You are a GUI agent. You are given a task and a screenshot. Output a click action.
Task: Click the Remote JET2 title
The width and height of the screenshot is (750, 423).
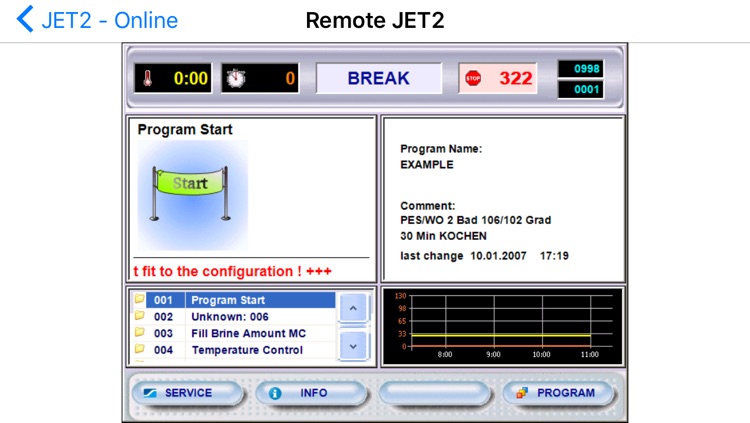375,20
